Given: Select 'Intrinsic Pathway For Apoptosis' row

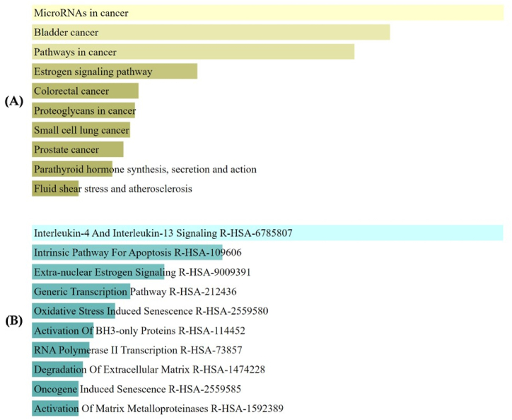Looking at the screenshot, I should 137,252.
